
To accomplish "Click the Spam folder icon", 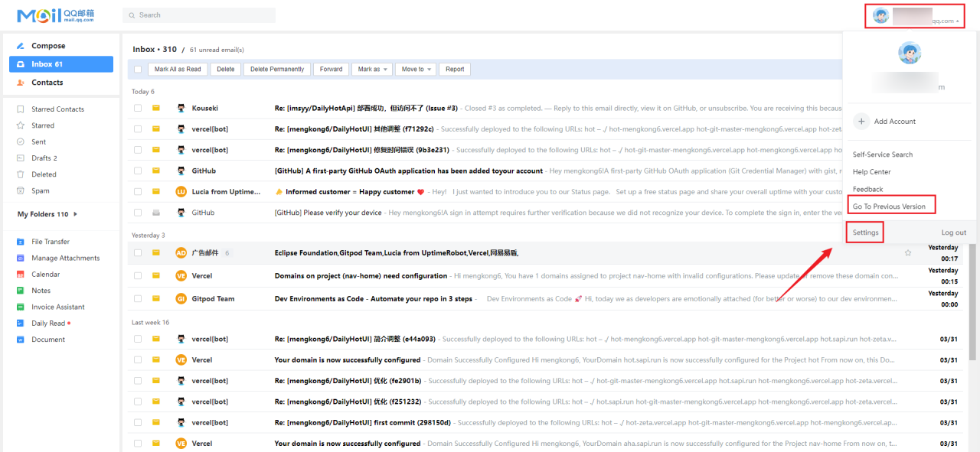I will (x=21, y=191).
